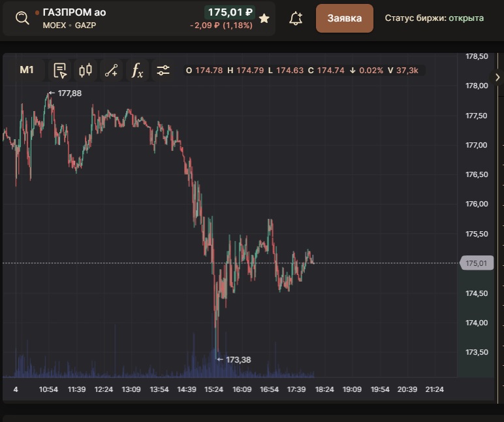
Task: Click the 176,00 price axis label
Action: [x=477, y=204]
